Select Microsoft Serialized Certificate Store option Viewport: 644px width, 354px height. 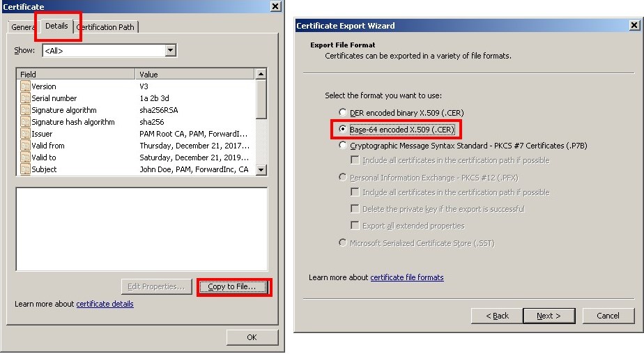coord(342,243)
